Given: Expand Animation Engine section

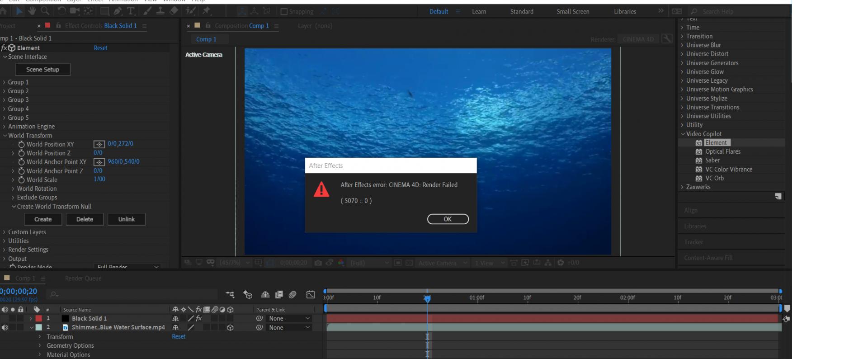Looking at the screenshot, I should [4, 127].
